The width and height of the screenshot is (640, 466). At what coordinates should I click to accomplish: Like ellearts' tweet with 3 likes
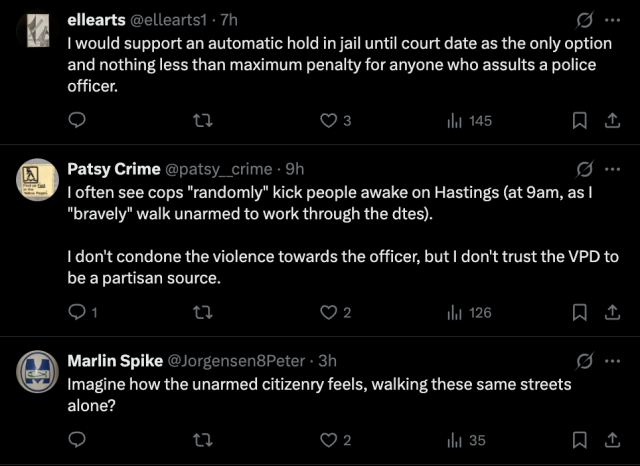(335, 121)
